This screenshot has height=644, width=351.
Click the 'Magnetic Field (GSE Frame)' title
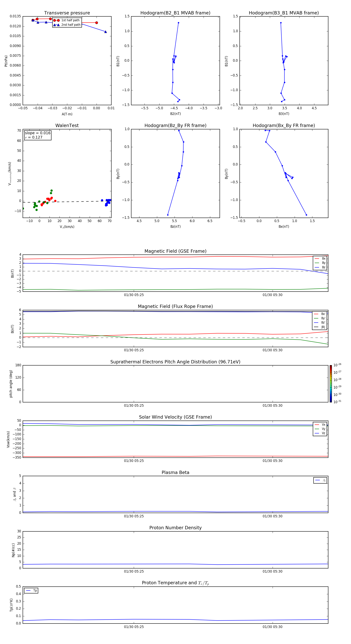coord(175,251)
